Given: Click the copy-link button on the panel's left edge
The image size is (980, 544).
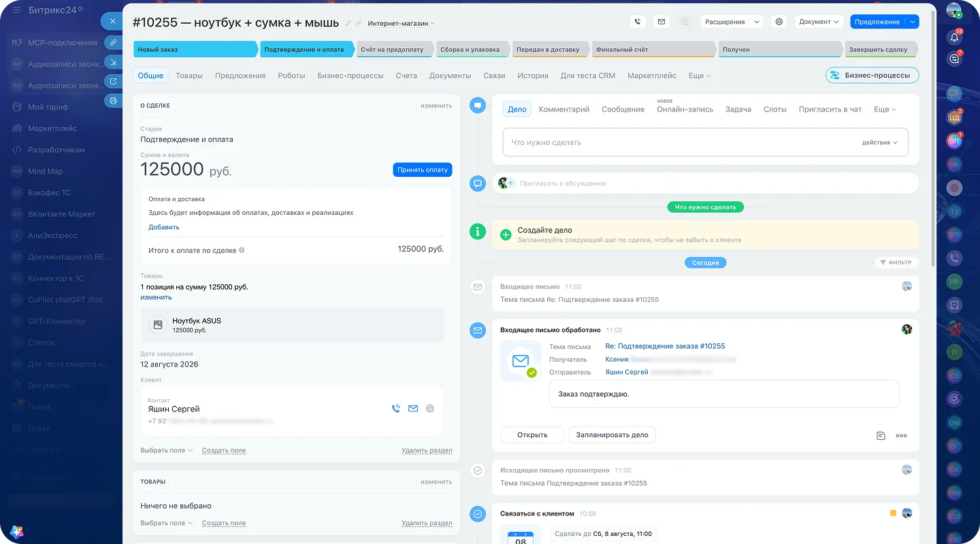Looking at the screenshot, I should click(113, 42).
